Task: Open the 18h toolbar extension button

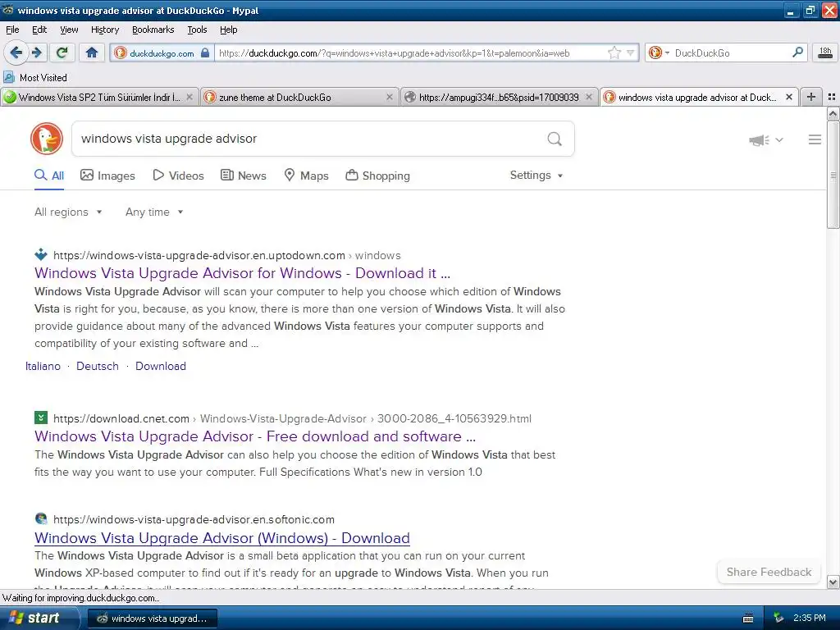Action: pyautogui.click(x=825, y=52)
